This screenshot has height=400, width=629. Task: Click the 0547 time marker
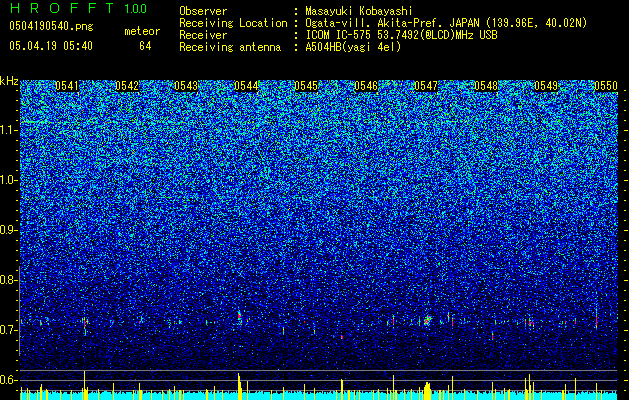(426, 86)
